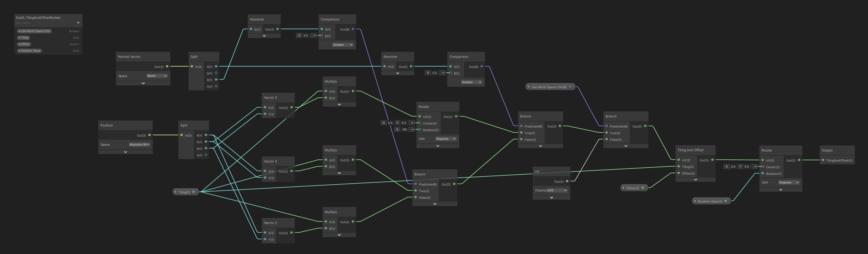The width and height of the screenshot is (868, 254).
Task: Collapse the Tiling And Offset node's chevron
Action: [695, 180]
